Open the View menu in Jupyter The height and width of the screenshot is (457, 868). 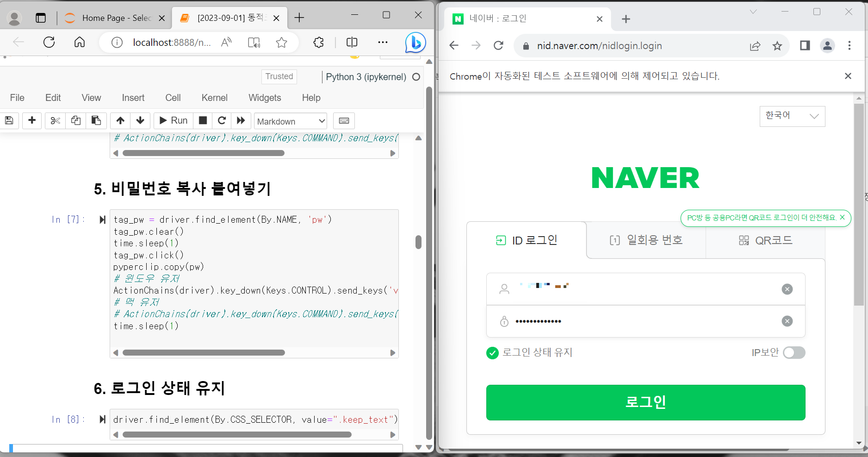pyautogui.click(x=91, y=98)
